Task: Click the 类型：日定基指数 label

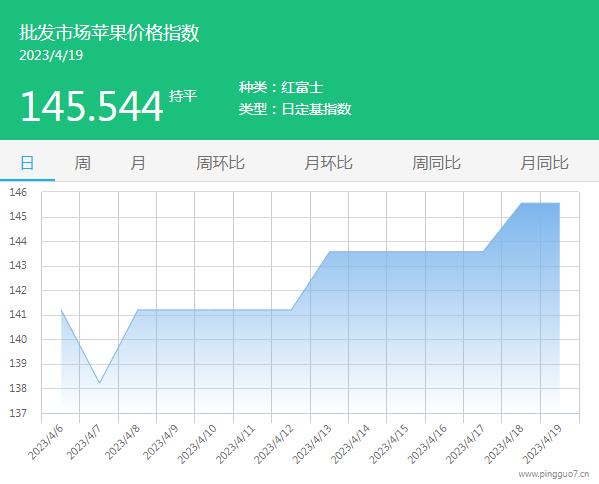Action: point(295,109)
